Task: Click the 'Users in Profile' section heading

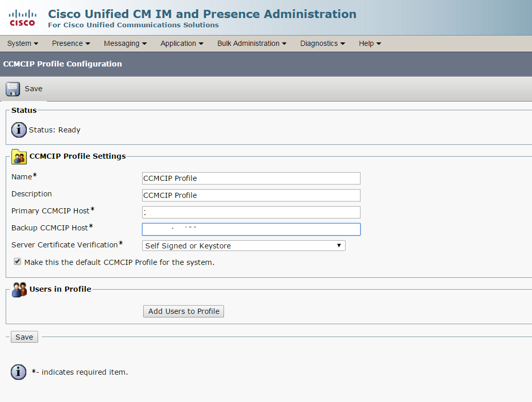Action: click(x=60, y=289)
